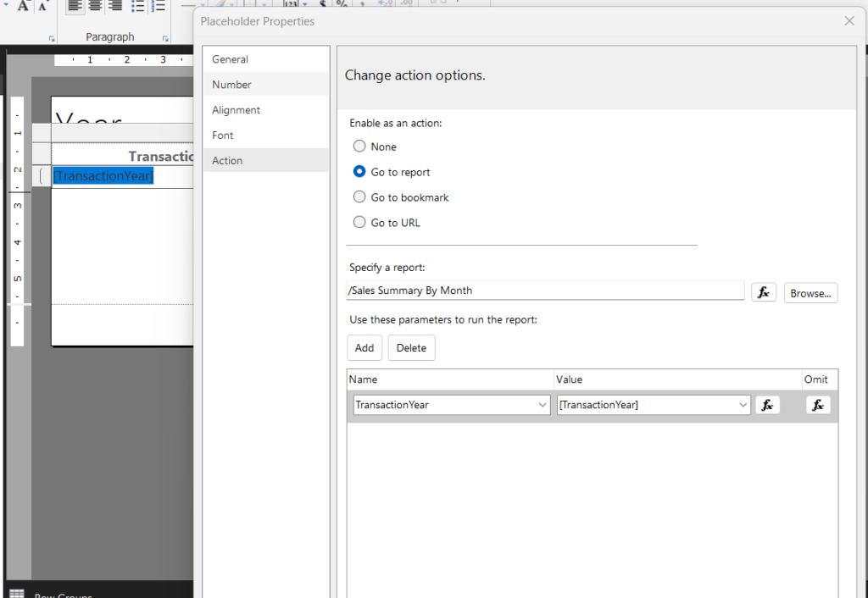Open the General page
The height and width of the screenshot is (598, 868).
265,59
